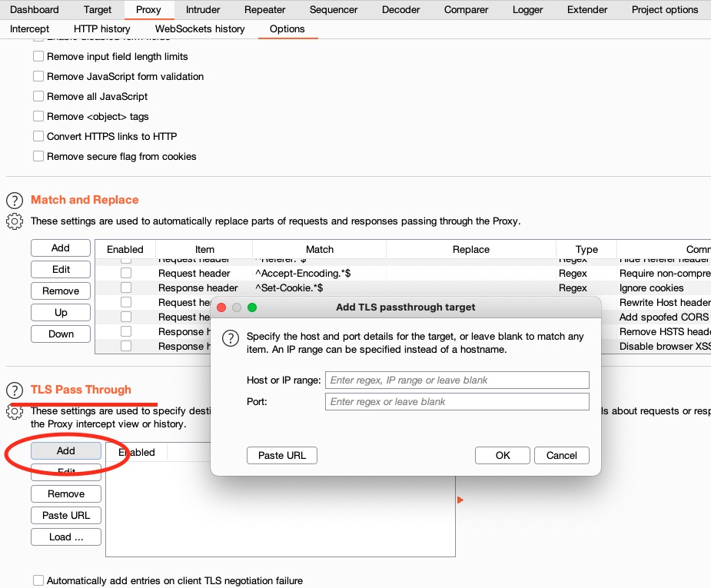Go to the Intruder tab

coord(203,9)
